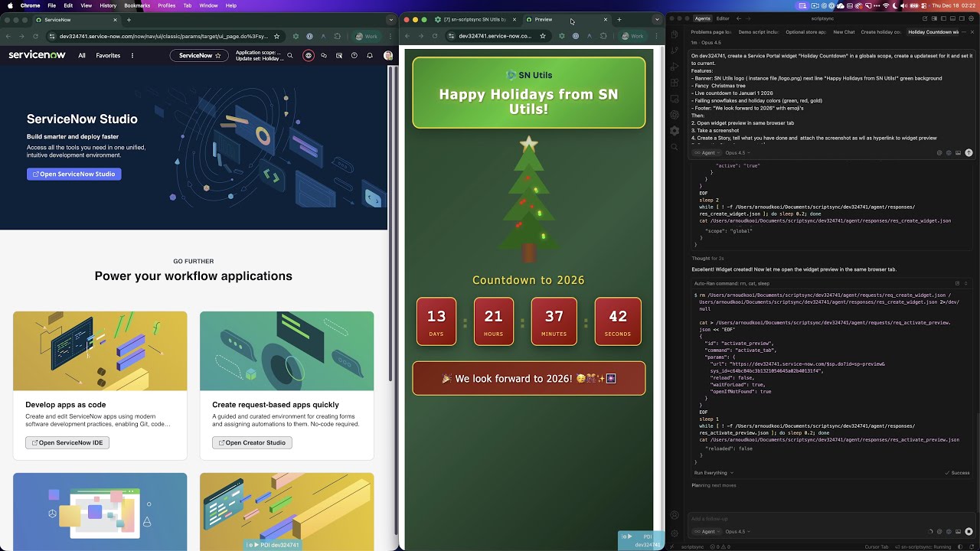Toggle the Cursor Tab status bar item

(x=876, y=546)
